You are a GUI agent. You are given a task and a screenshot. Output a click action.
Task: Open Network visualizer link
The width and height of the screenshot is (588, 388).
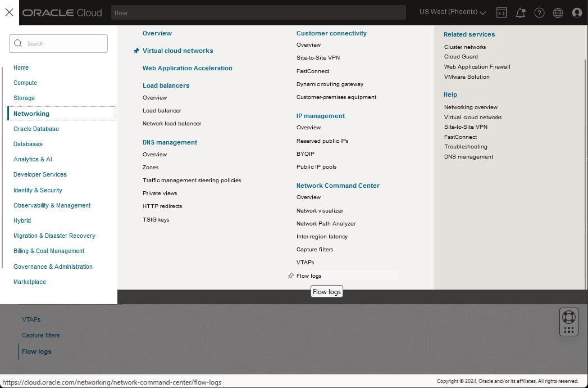coord(320,211)
